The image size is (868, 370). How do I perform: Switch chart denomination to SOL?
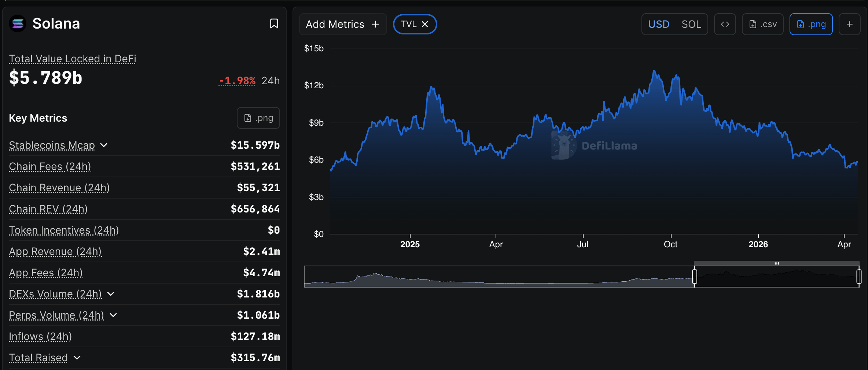(691, 24)
